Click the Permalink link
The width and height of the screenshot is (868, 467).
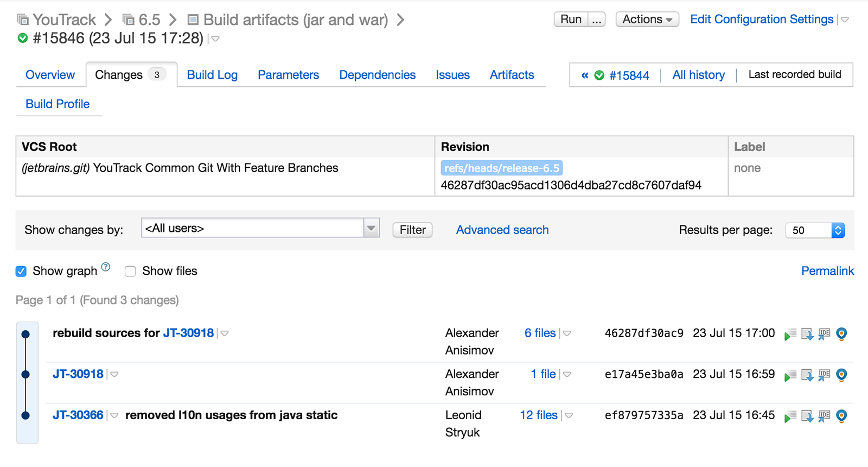tap(827, 271)
